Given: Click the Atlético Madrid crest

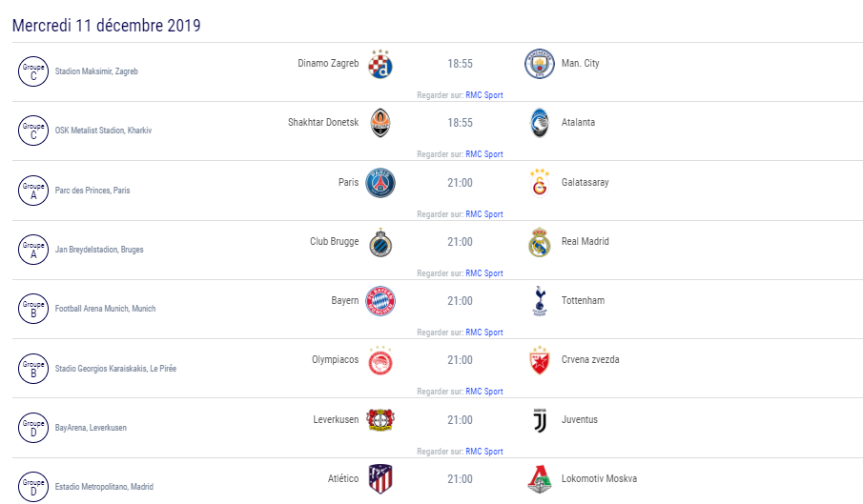Looking at the screenshot, I should click(380, 479).
